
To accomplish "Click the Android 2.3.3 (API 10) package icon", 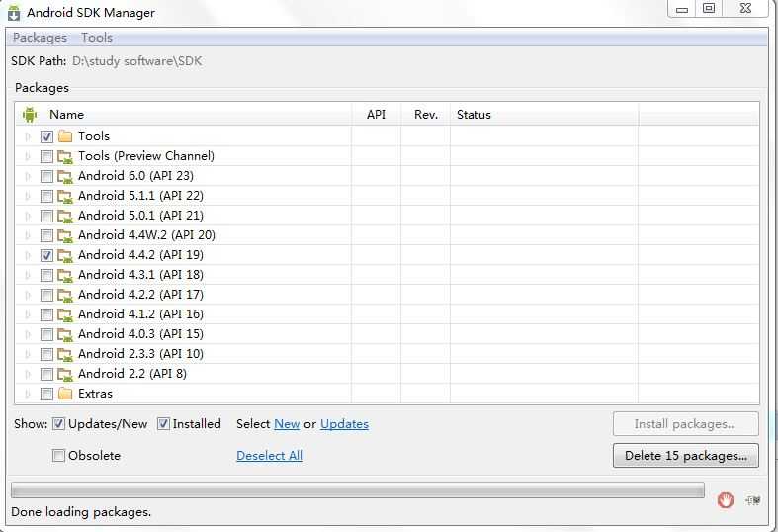I will pyautogui.click(x=65, y=355).
